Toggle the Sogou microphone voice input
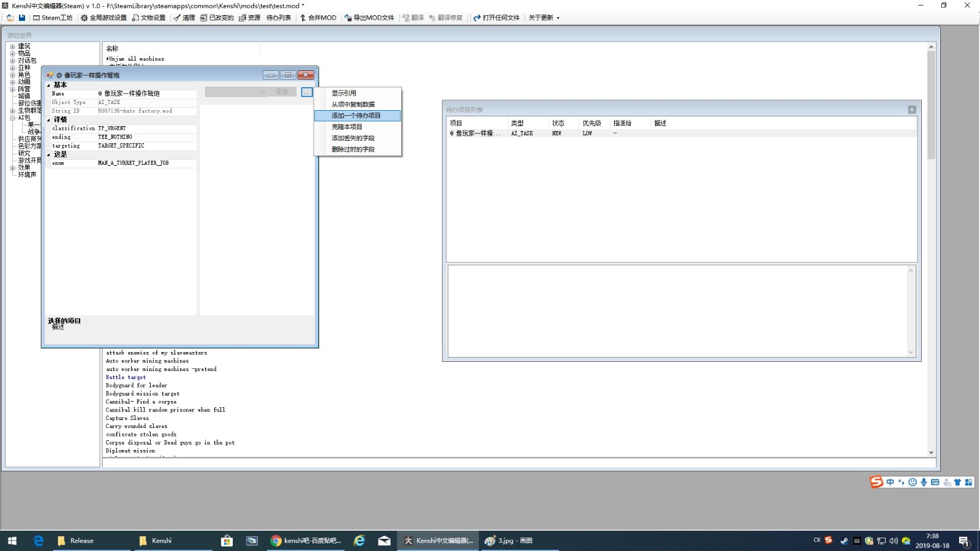Viewport: 980px width, 551px height. 924,482
